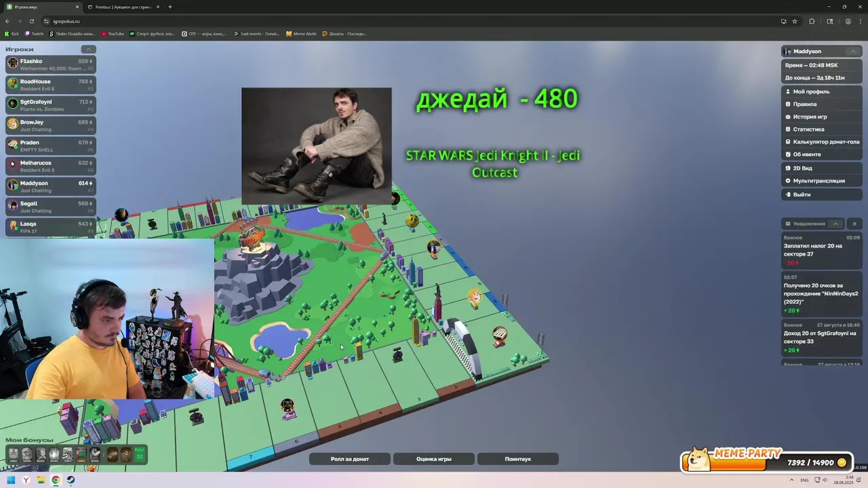
Task: Switch to 2D Вид view
Action: point(822,168)
